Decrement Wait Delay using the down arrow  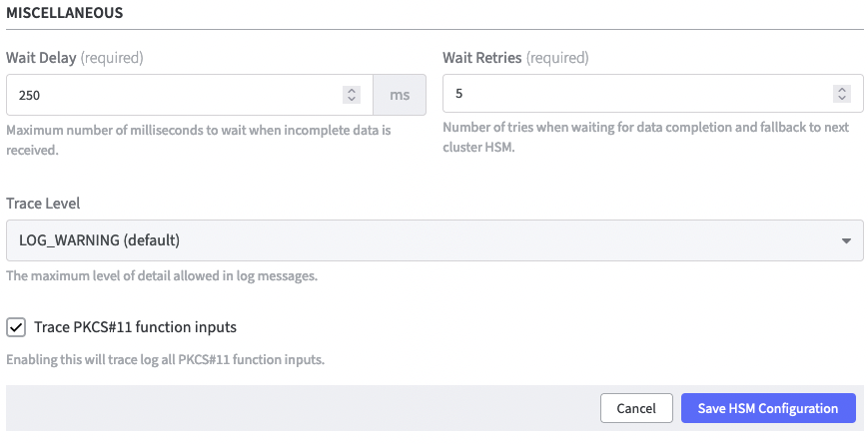[x=351, y=100]
